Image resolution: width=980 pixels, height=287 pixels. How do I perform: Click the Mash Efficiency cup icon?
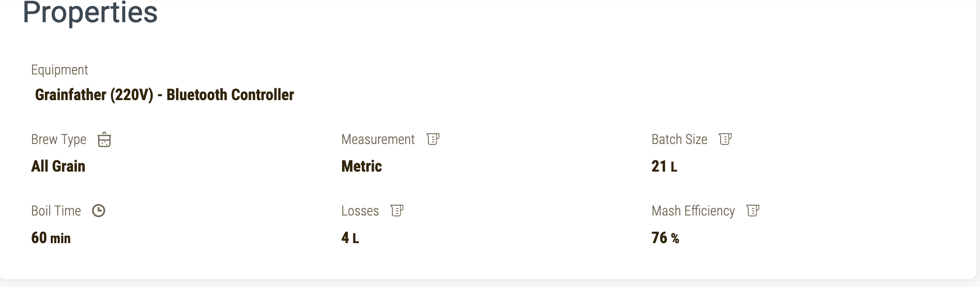coord(753,211)
